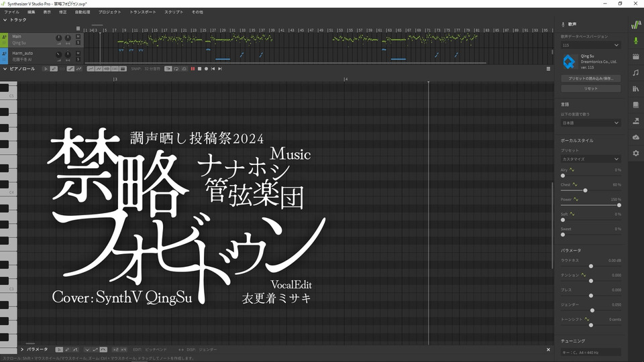Toggle metronome button in piano roll toolbar
This screenshot has height=362, width=644.
click(x=184, y=69)
